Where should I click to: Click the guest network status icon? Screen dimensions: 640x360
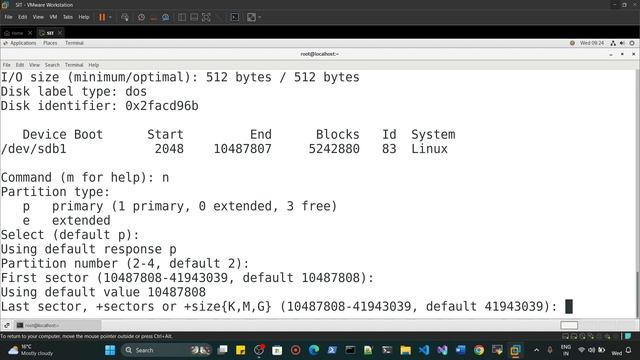(x=613, y=43)
